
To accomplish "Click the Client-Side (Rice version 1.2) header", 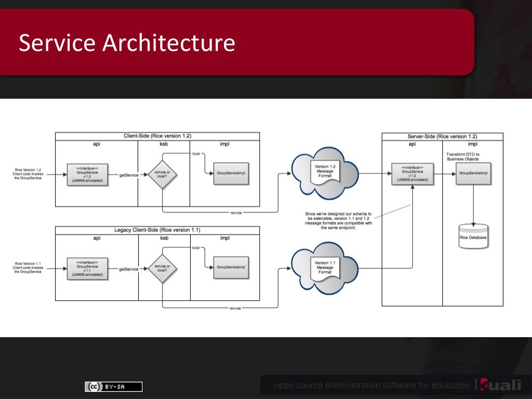I will (157, 136).
